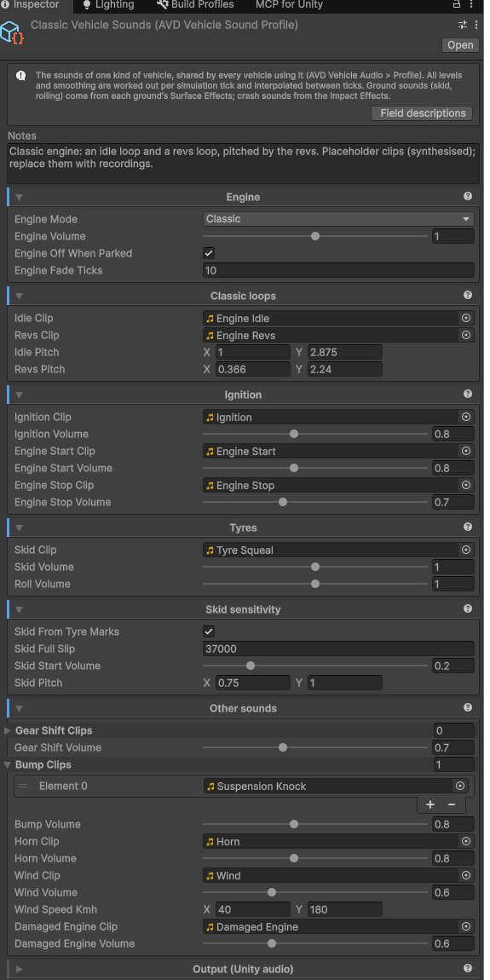The image size is (490, 980).
Task: Click the Wind Volume slider handle
Action: click(x=271, y=892)
